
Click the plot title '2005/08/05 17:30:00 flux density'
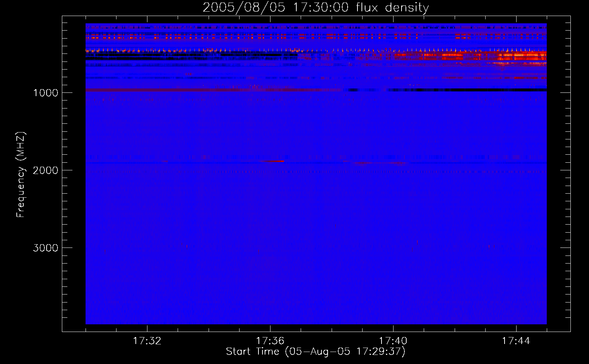click(x=316, y=8)
